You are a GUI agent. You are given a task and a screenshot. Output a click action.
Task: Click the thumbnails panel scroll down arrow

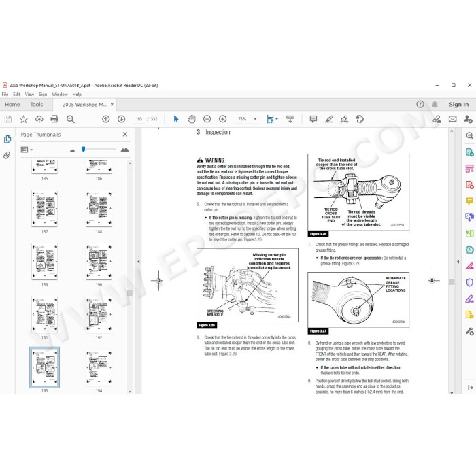click(x=130, y=391)
